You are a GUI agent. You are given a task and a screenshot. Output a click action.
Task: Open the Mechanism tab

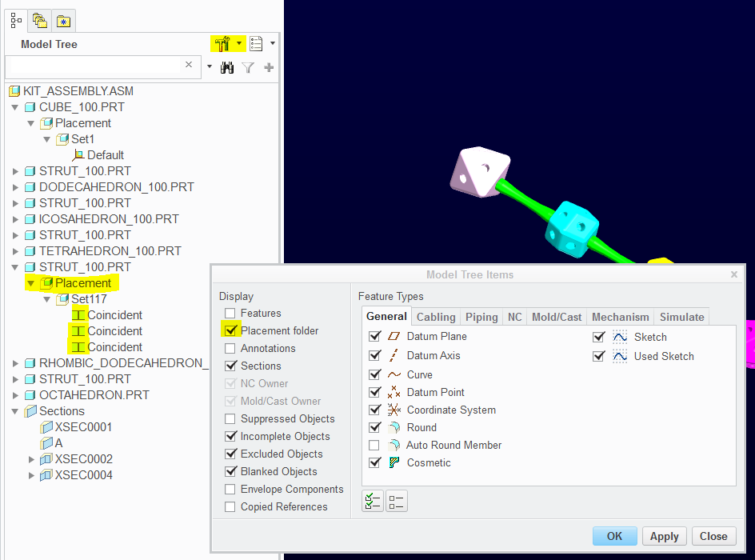[x=620, y=317]
